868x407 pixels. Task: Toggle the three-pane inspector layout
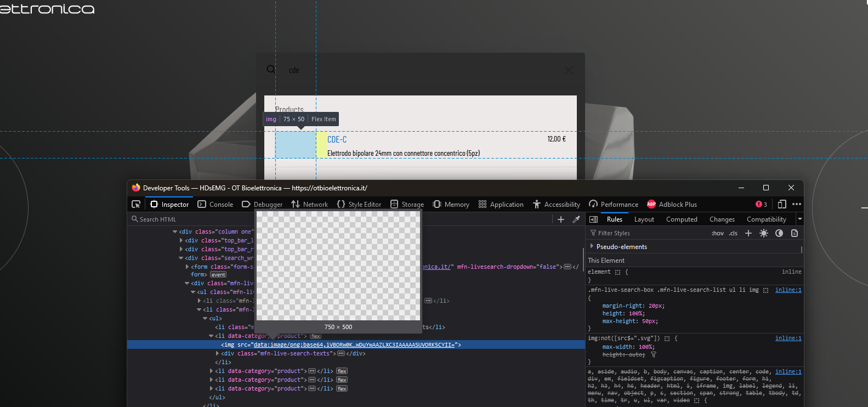point(593,219)
